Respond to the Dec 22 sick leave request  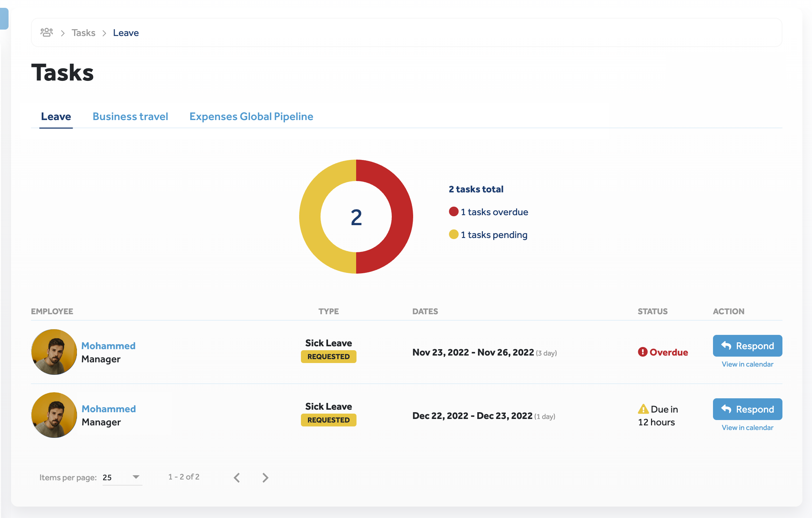coord(747,409)
